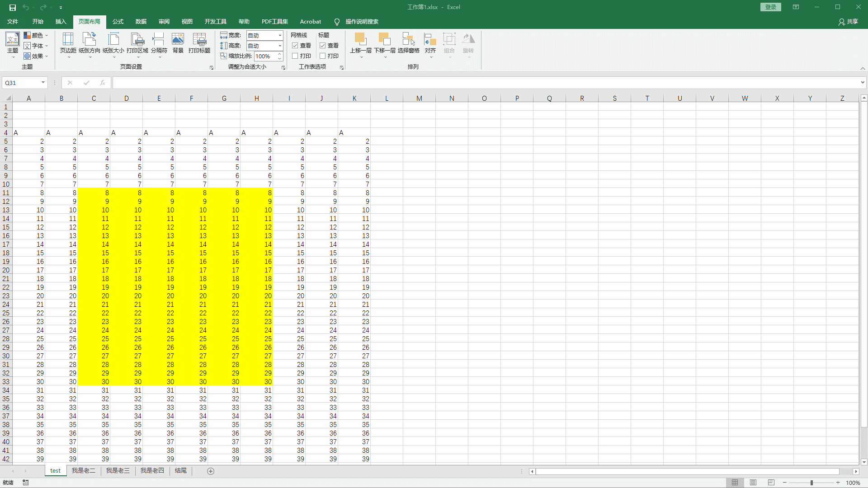Click the Undo arrow icon
868x488 pixels.
tap(26, 7)
